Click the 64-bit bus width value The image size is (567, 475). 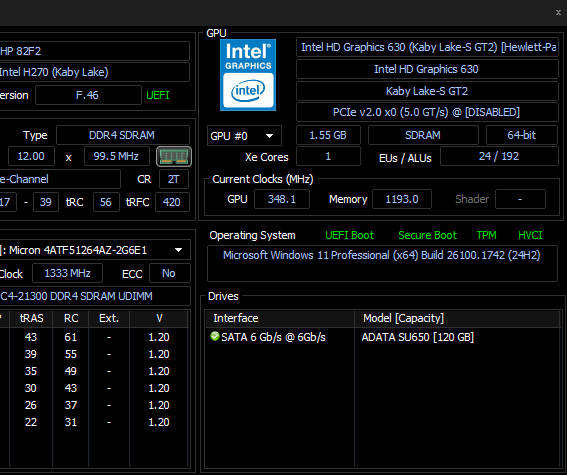point(521,135)
